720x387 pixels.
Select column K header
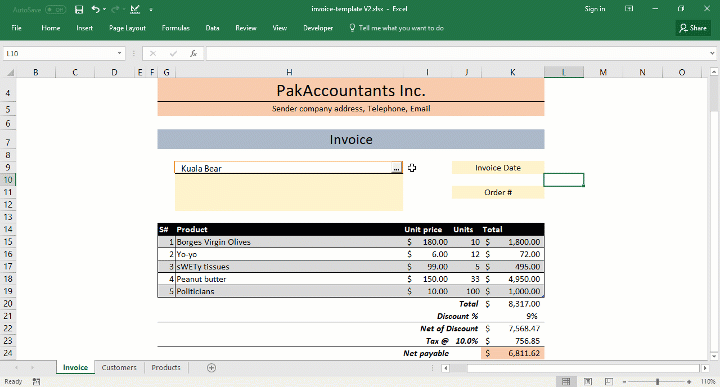click(512, 72)
